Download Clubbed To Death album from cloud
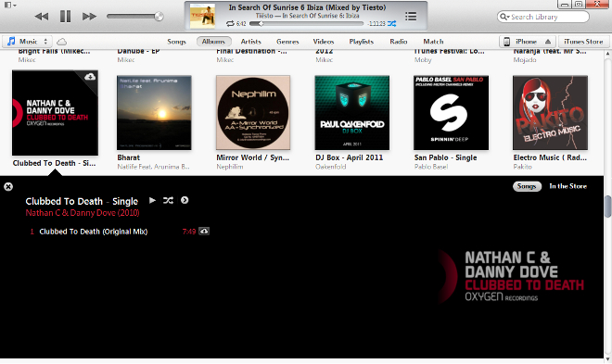Image resolution: width=612 pixels, height=364 pixels. (90, 77)
